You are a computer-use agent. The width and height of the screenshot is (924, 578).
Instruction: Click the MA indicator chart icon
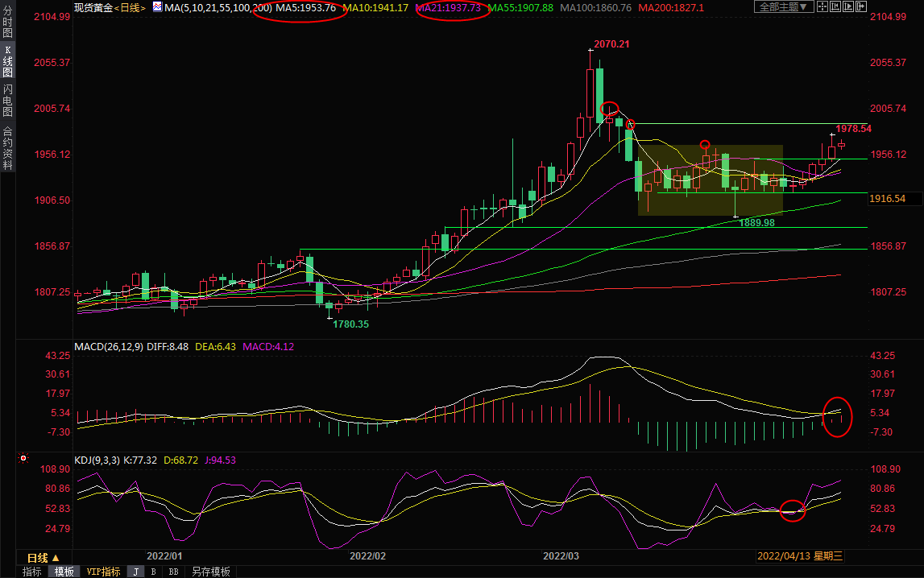coord(156,7)
